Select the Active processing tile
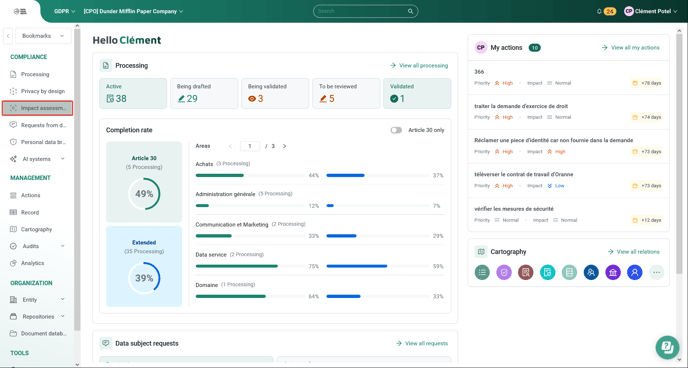 point(133,93)
